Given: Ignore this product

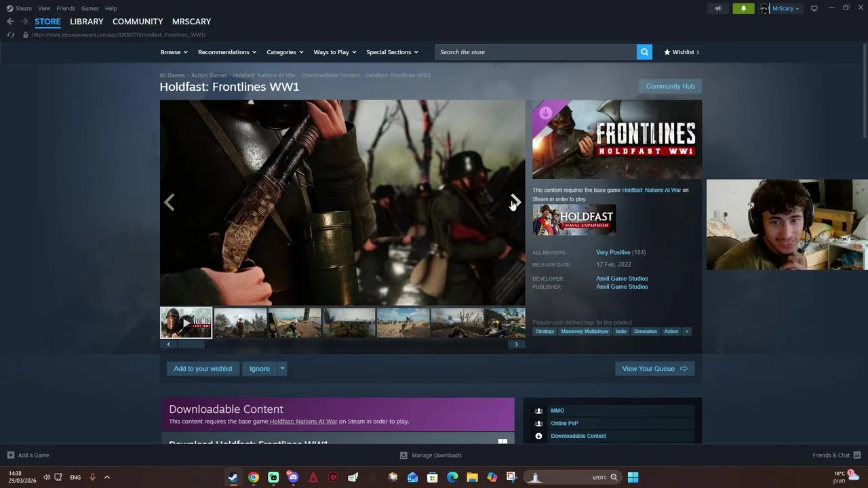Looking at the screenshot, I should tap(260, 369).
